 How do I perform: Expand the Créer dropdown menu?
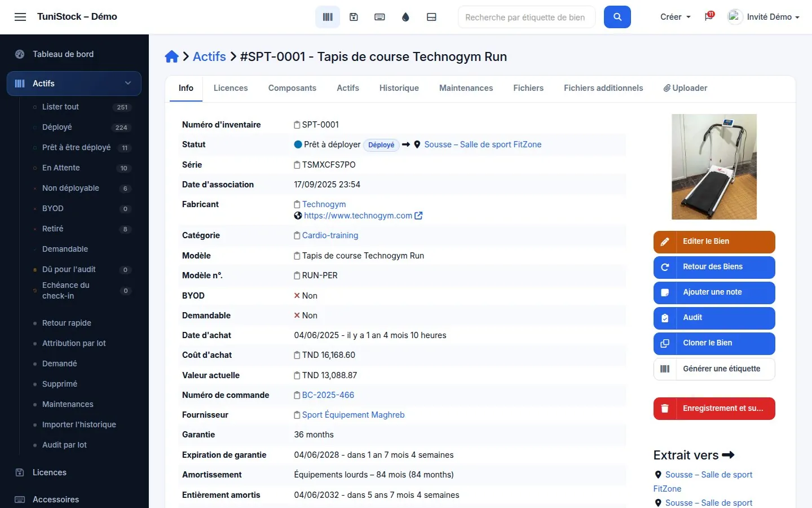(x=675, y=17)
